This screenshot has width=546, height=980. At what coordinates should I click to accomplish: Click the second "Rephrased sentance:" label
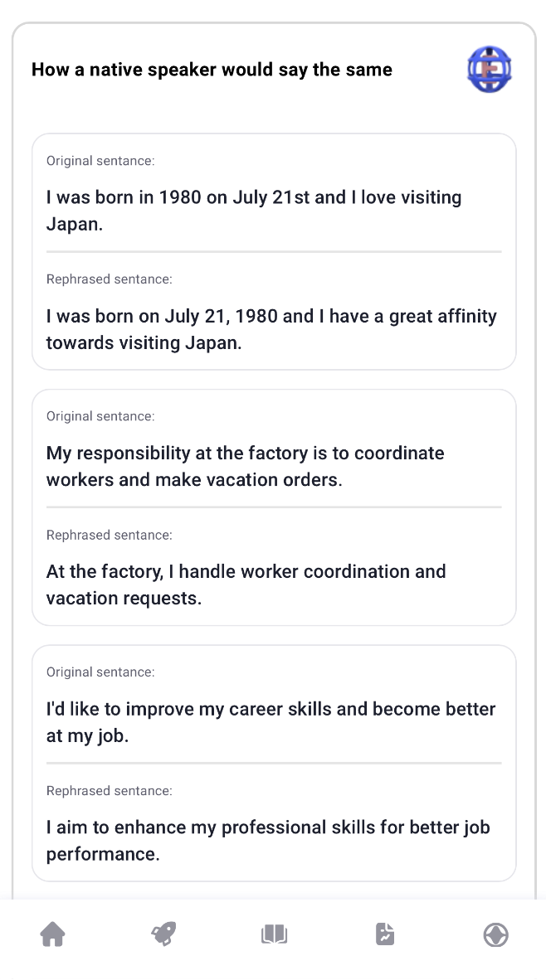109,535
